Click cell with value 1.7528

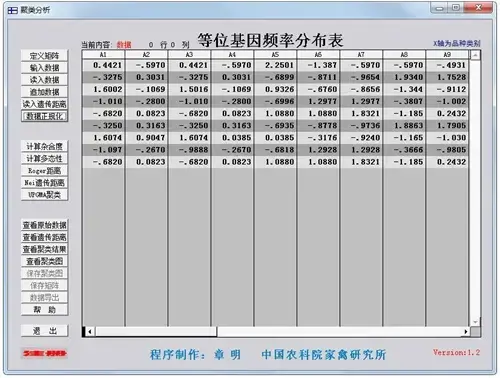(447, 77)
